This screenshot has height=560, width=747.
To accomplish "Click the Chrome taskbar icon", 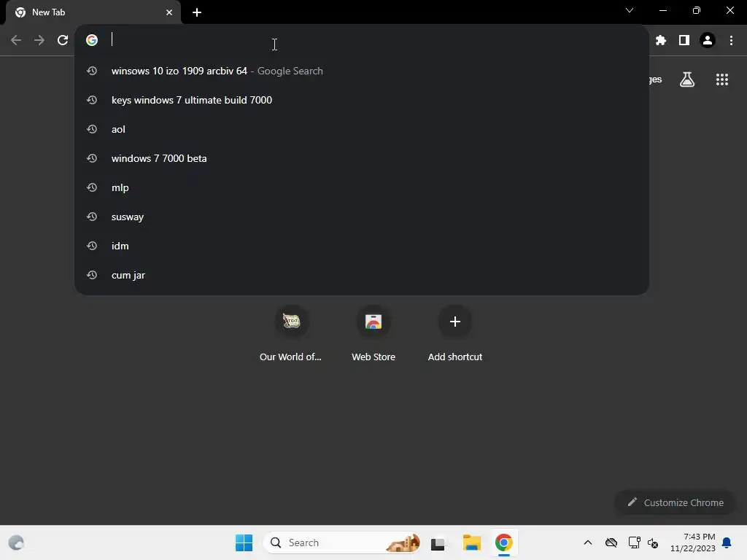I will [503, 542].
